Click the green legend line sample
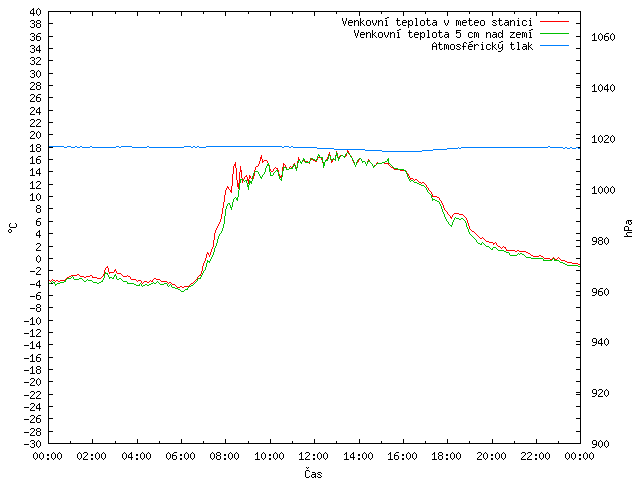Screen dimensions: 640x480 point(554,34)
